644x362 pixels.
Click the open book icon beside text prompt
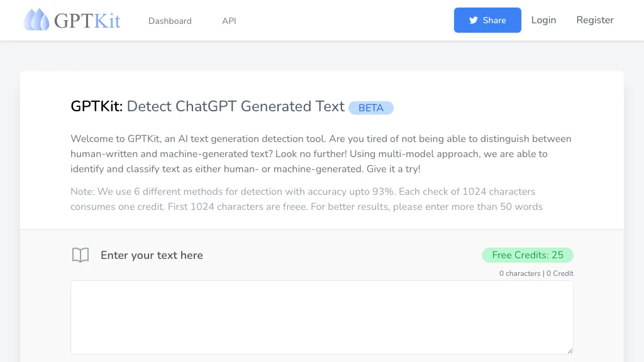[80, 255]
